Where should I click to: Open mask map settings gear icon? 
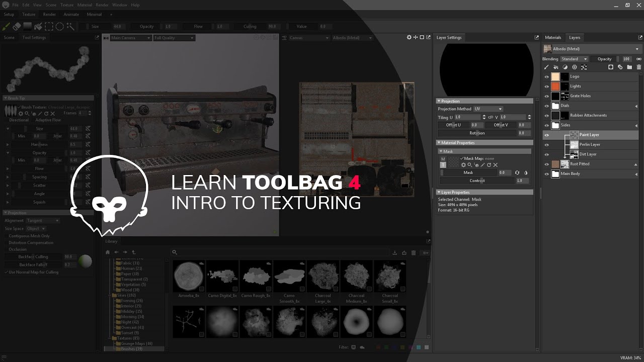463,165
